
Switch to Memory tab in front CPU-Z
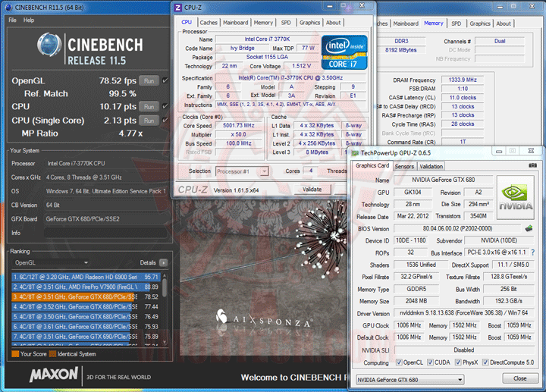coord(263,23)
